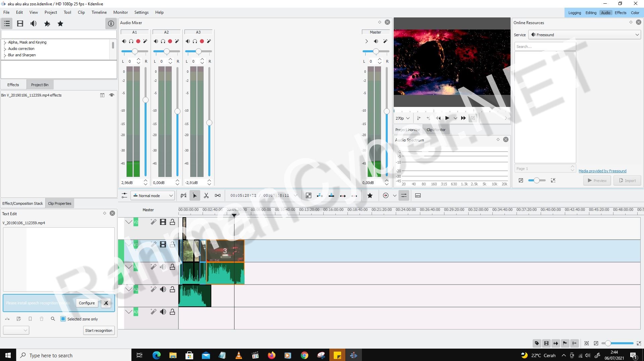Click the Freesound search field
The width and height of the screenshot is (644, 361).
tap(545, 47)
